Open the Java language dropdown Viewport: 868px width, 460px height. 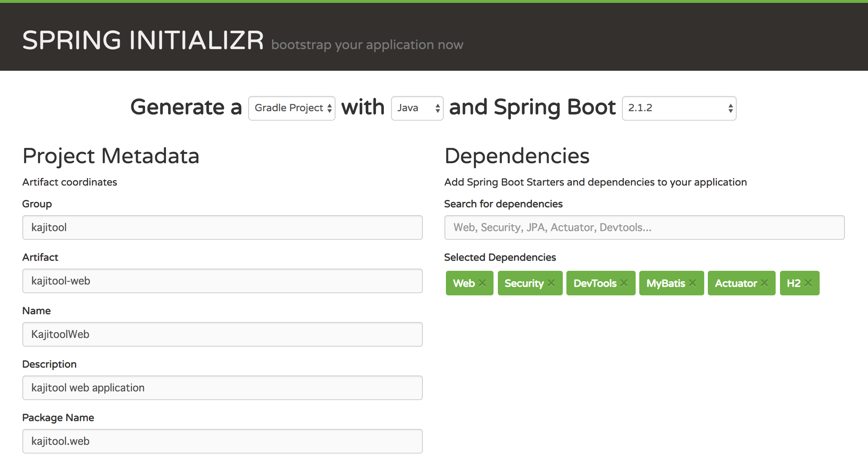417,108
